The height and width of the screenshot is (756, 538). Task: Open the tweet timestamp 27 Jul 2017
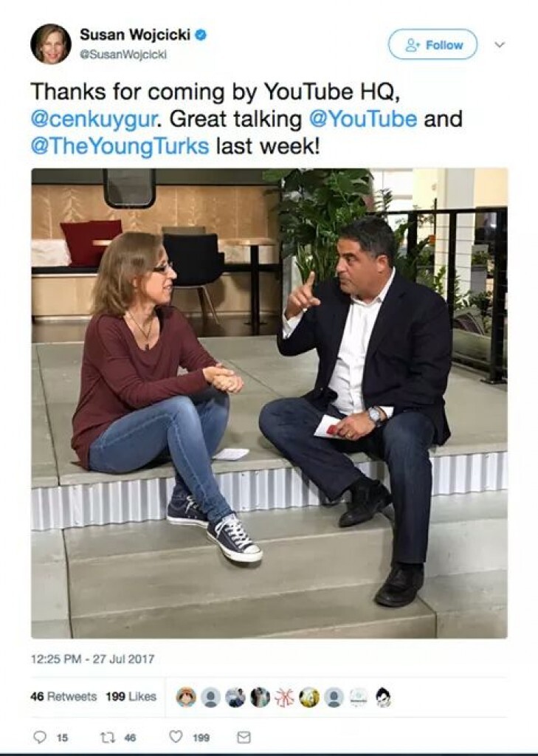92,659
